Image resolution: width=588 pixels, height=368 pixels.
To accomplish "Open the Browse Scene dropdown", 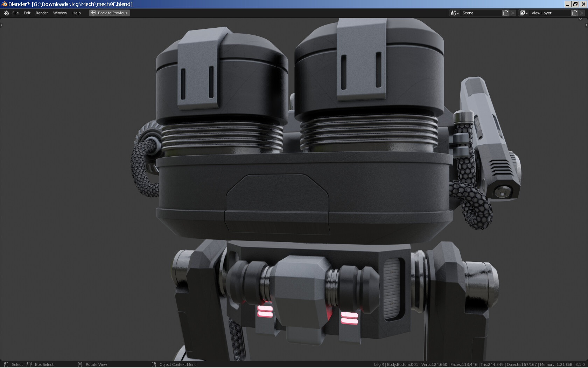I will point(457,13).
